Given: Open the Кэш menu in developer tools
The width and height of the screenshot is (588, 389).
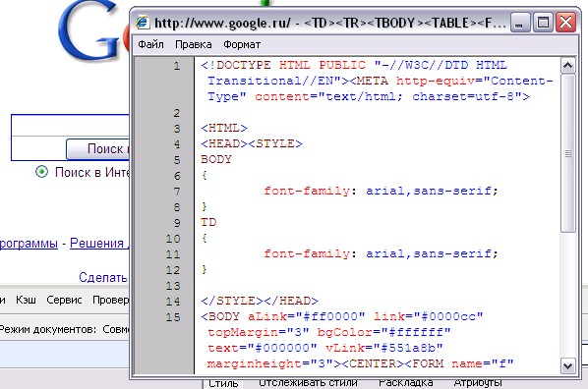Looking at the screenshot, I should pos(26,300).
